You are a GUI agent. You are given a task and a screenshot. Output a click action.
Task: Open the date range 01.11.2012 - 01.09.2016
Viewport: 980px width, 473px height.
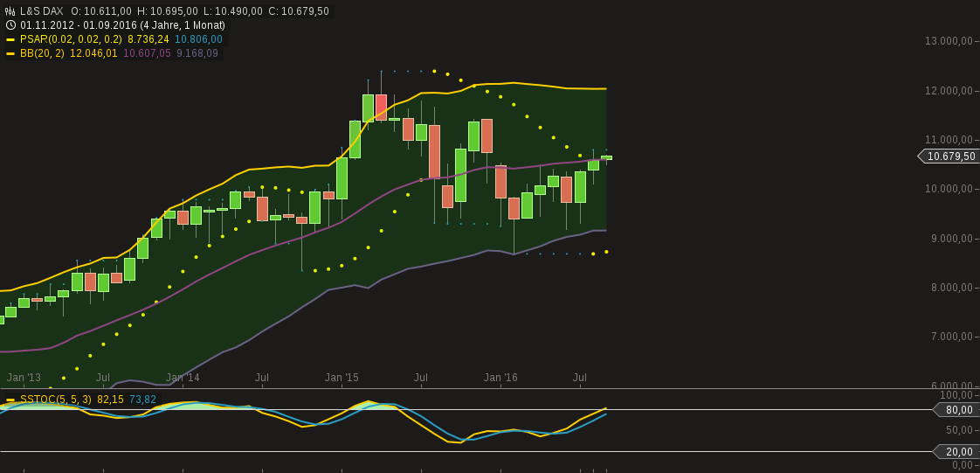click(122, 25)
